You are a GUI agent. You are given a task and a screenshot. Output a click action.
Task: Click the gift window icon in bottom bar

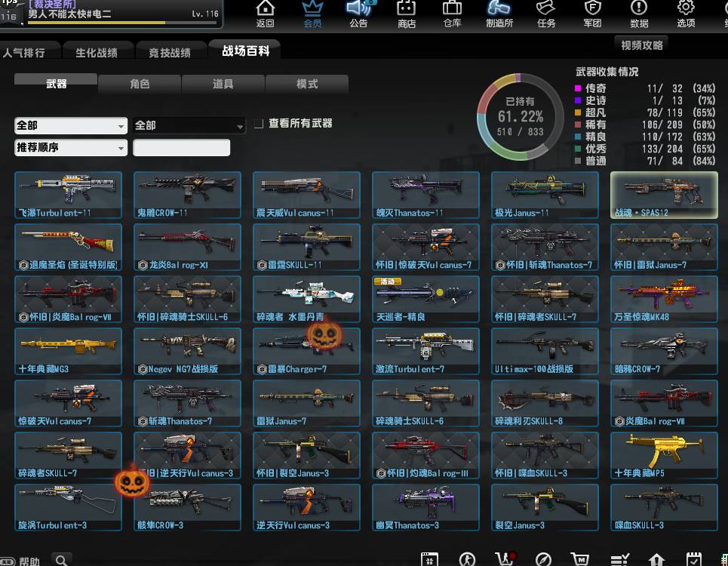pyautogui.click(x=429, y=559)
